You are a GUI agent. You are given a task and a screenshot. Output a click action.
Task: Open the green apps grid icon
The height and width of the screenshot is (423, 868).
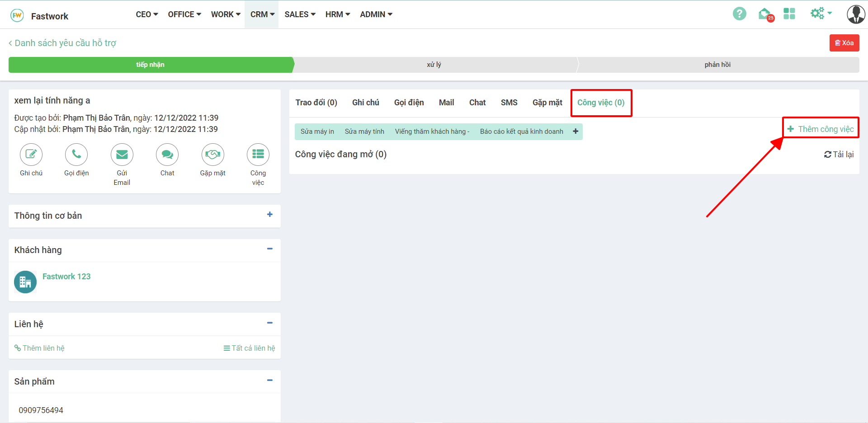[x=789, y=14]
